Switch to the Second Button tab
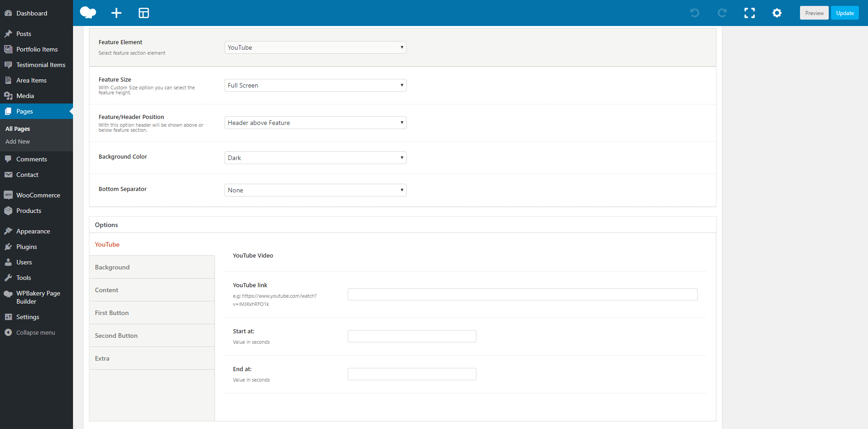This screenshot has height=429, width=868. pyautogui.click(x=152, y=336)
